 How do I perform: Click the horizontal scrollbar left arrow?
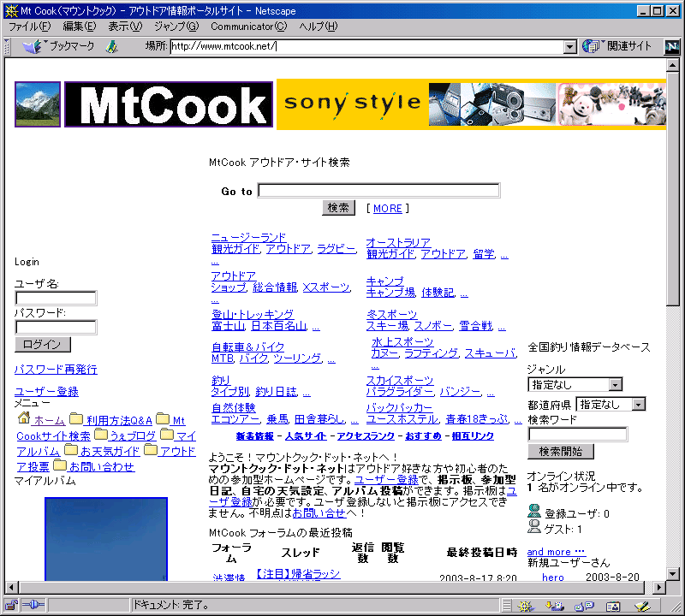12,587
